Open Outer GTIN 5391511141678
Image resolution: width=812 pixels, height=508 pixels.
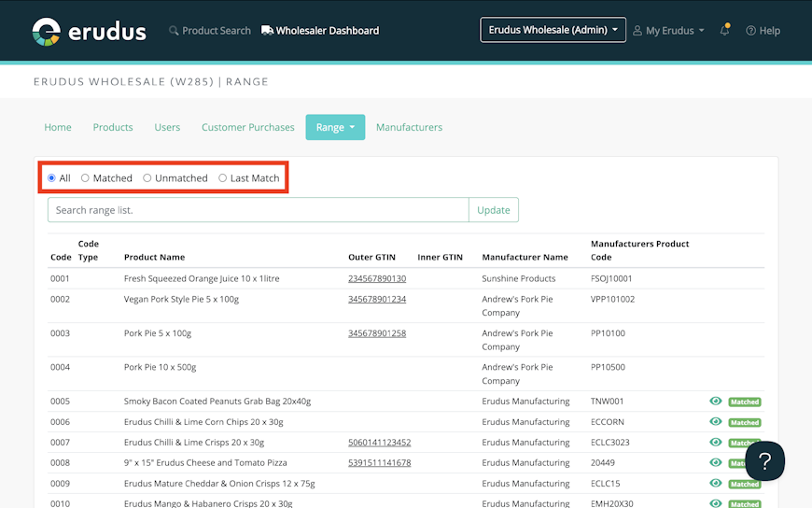coord(380,462)
